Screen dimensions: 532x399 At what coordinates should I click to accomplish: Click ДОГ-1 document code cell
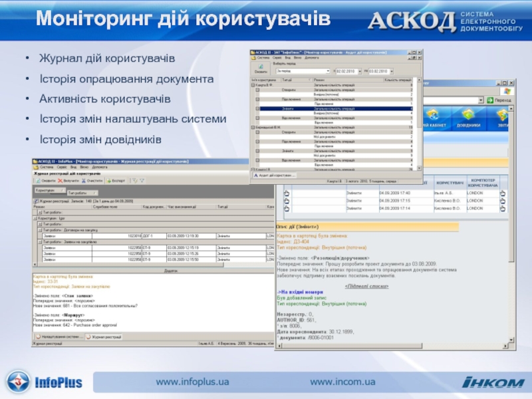154,236
